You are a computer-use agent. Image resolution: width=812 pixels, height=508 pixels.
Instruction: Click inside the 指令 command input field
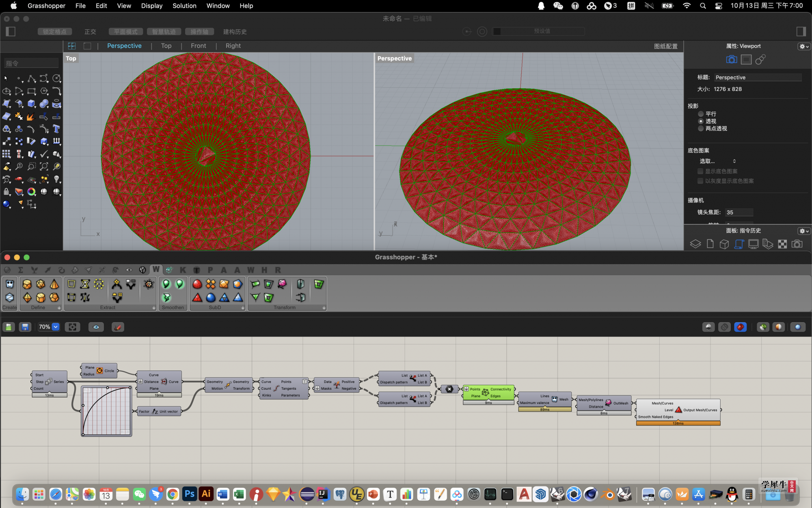[x=31, y=63]
